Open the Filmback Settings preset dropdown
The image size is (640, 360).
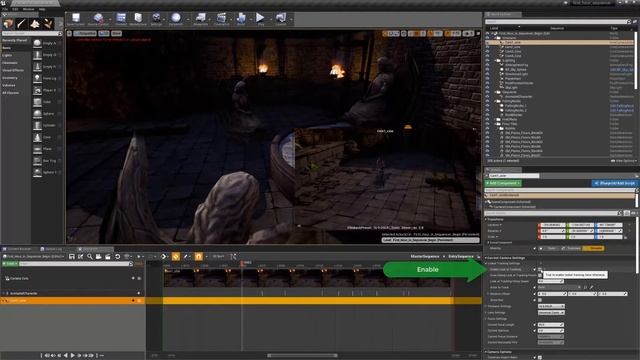pos(551,306)
